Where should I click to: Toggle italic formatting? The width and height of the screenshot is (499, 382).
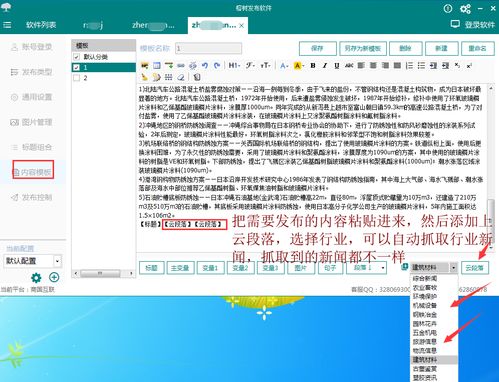(x=325, y=66)
